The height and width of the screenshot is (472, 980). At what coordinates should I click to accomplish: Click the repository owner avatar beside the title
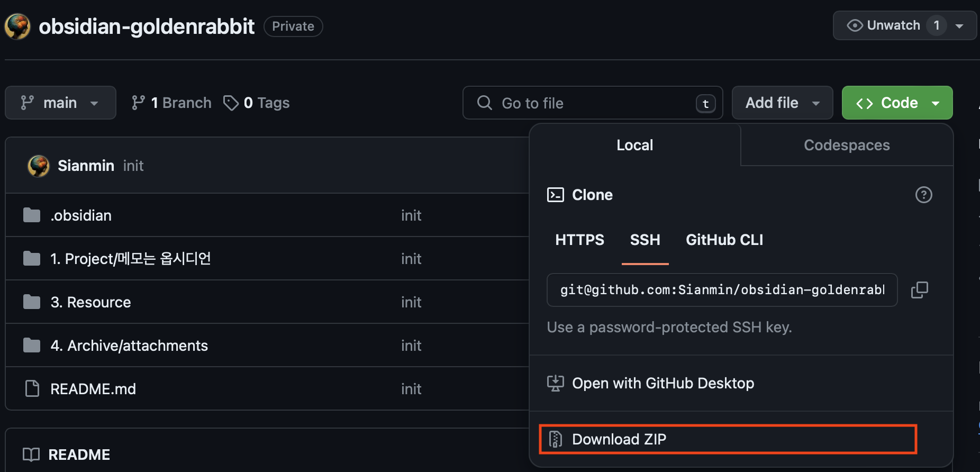(17, 26)
